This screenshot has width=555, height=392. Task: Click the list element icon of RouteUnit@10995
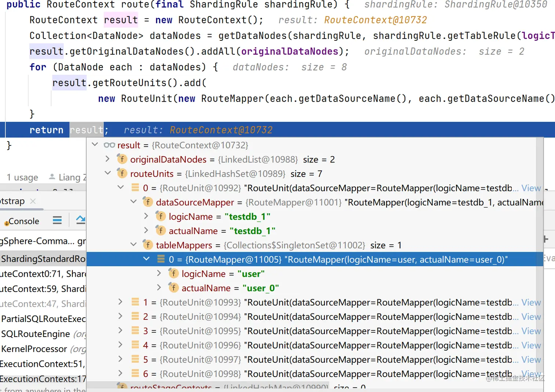coord(135,331)
